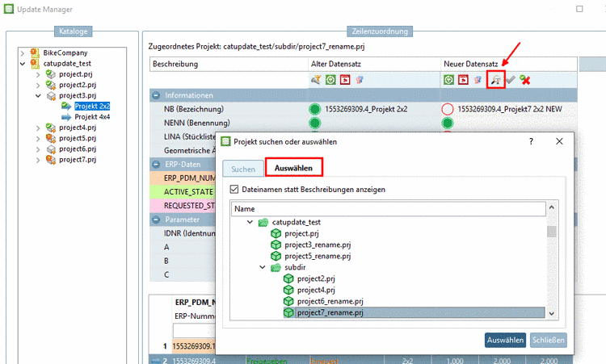The image size is (606, 364).
Task: Click the dialog list scrollbar up arrow
Action: pyautogui.click(x=552, y=207)
